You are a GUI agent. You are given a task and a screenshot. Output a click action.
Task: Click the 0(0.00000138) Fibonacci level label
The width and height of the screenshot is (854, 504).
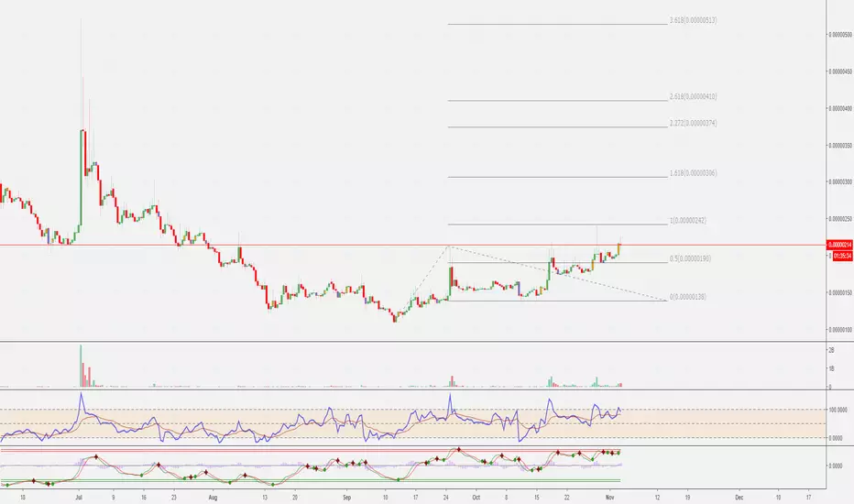click(687, 297)
